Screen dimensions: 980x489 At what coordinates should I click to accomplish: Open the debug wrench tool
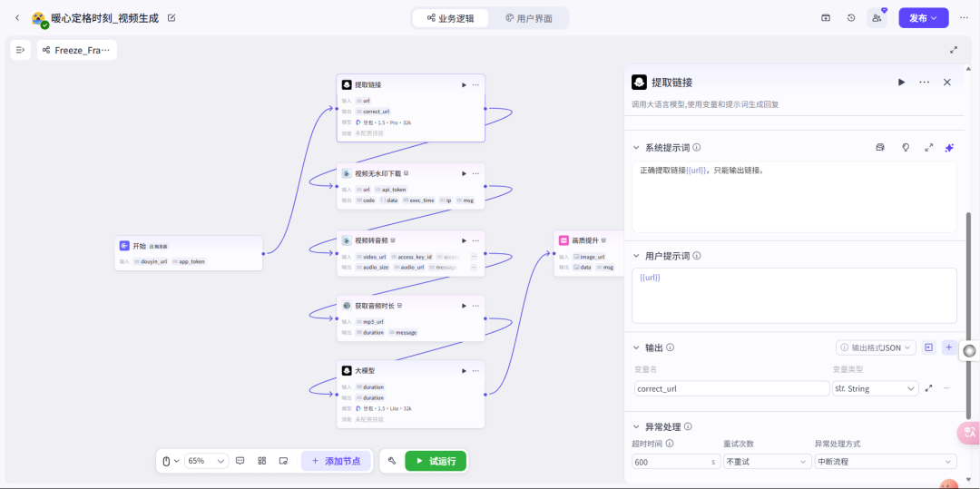pos(392,461)
